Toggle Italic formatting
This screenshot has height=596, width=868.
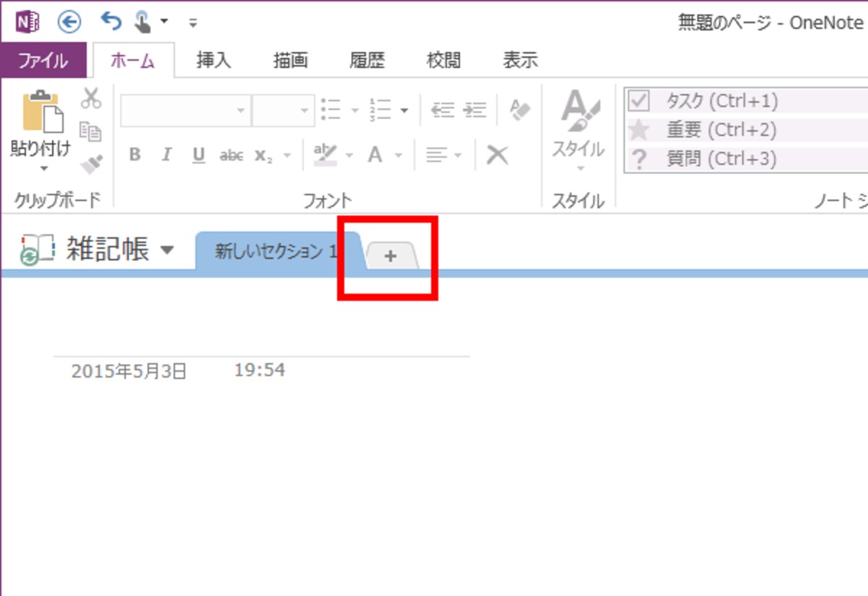pyautogui.click(x=167, y=155)
